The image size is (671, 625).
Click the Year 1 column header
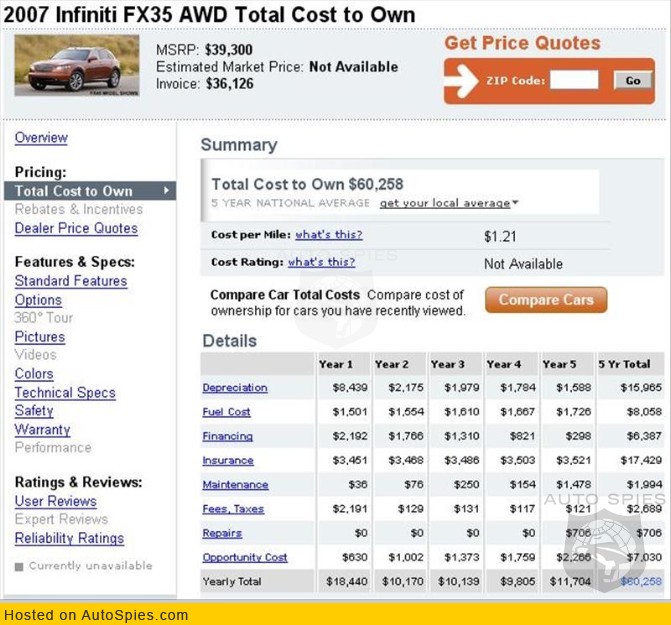336,364
